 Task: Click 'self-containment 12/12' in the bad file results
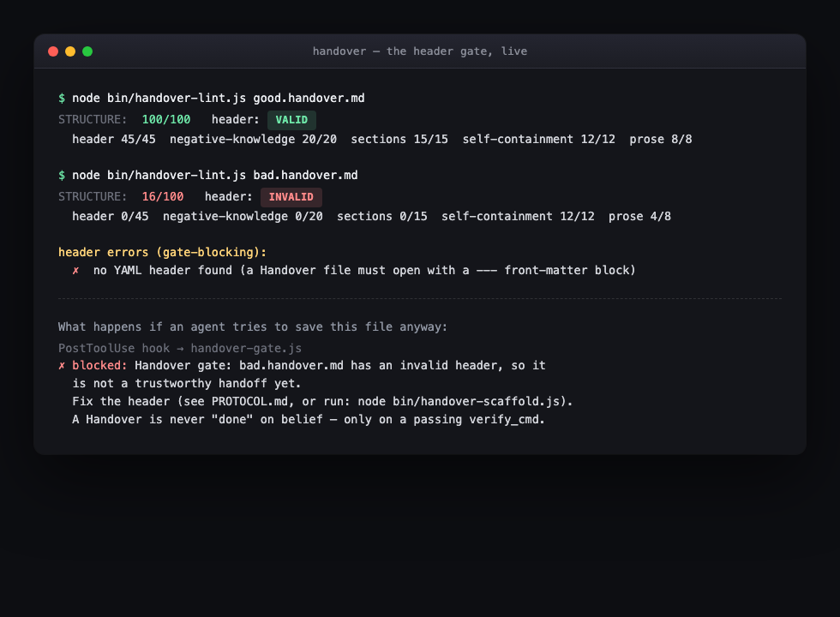point(518,216)
